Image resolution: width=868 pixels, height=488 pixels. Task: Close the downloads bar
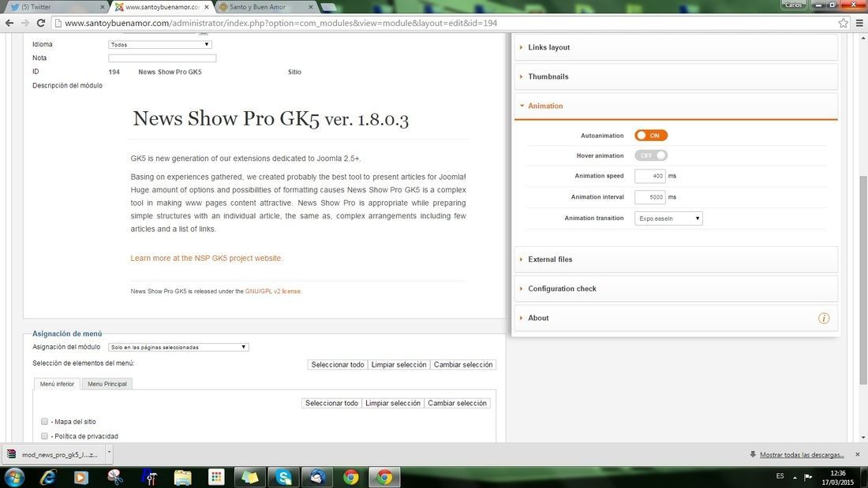tap(858, 454)
